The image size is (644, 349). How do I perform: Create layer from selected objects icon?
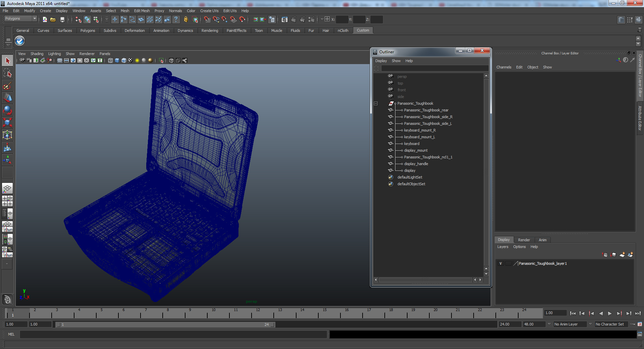pos(631,255)
